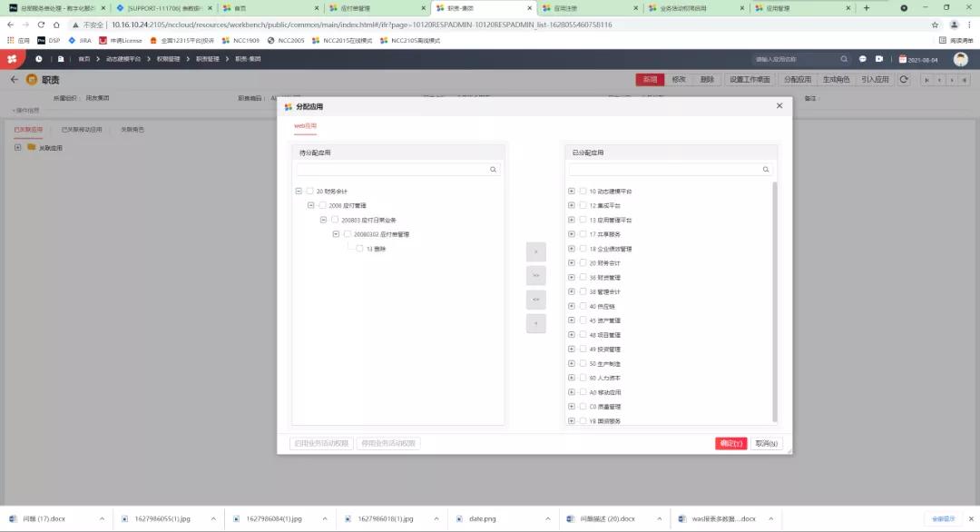This screenshot has height=532, width=980.
Task: Tick the 1J 删除 checkbox
Action: point(359,248)
